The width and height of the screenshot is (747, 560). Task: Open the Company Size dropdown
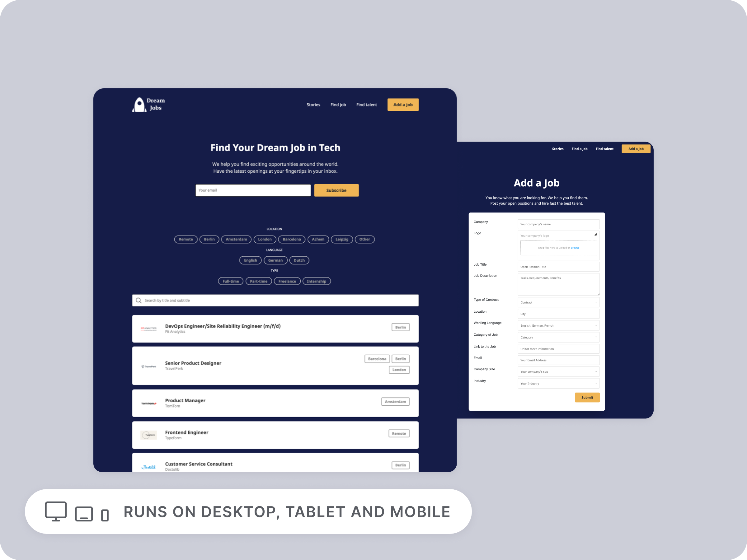pyautogui.click(x=559, y=372)
